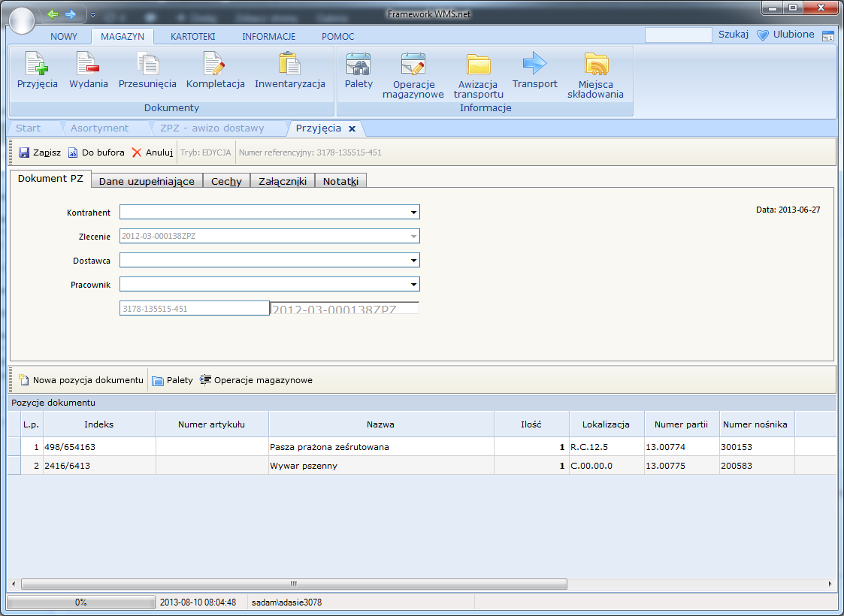Click Numer nośnika column header
Screen dimensions: 844x616
(756, 424)
